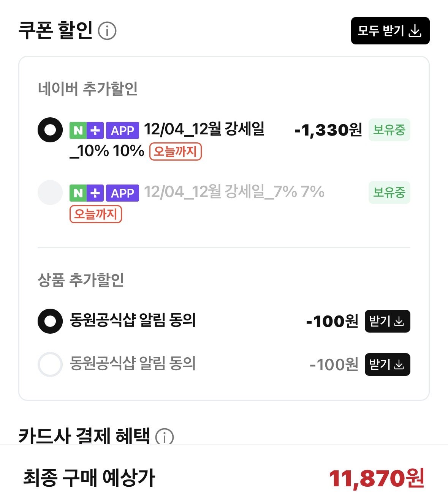448x500 pixels.
Task: Click 받기 for the first 동원공식샵 coupon
Action: click(388, 321)
